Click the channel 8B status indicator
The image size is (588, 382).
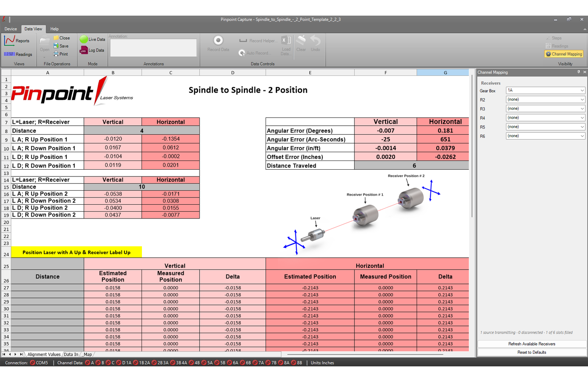294,363
